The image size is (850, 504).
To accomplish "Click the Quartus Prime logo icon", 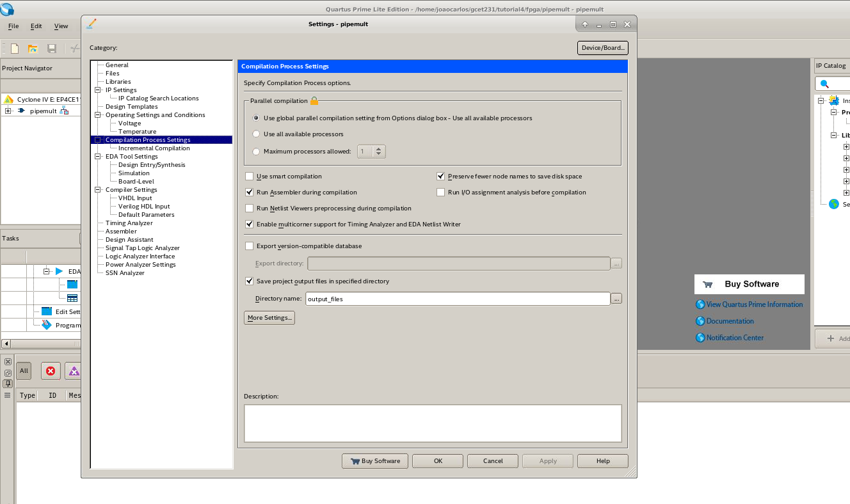I will tap(7, 9).
